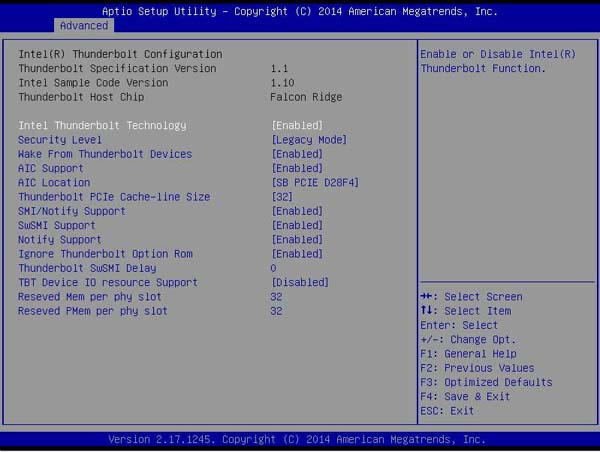Toggle the TBT Device IO [Disabled] value
Viewport: 600px width, 452px height.
[x=300, y=282]
